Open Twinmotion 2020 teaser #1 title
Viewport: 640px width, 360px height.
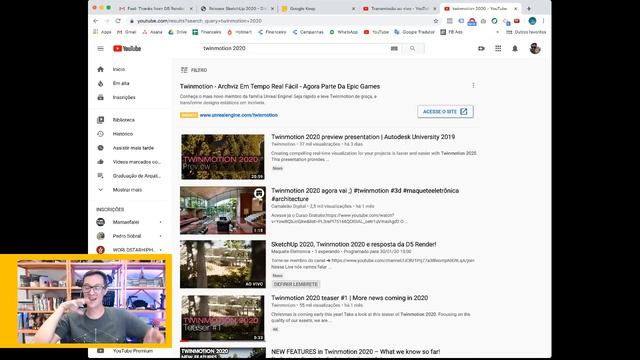(x=349, y=298)
